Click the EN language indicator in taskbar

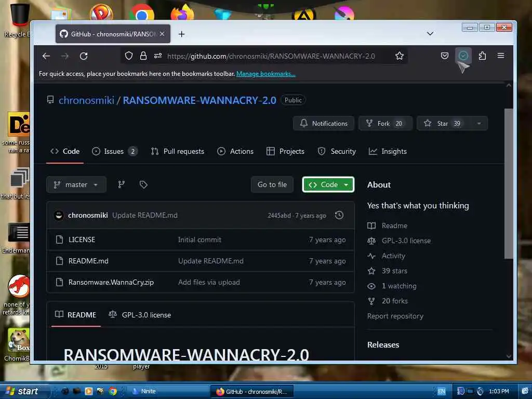pos(442,391)
